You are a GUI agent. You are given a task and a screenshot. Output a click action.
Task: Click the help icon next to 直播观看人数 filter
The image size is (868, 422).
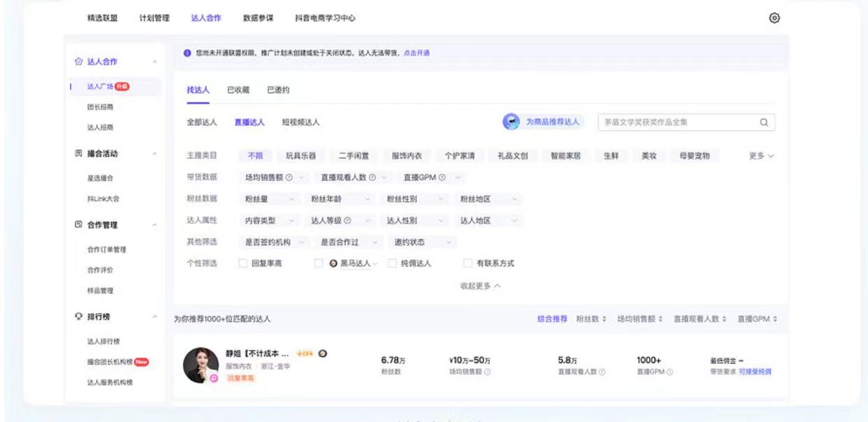pyautogui.click(x=372, y=177)
